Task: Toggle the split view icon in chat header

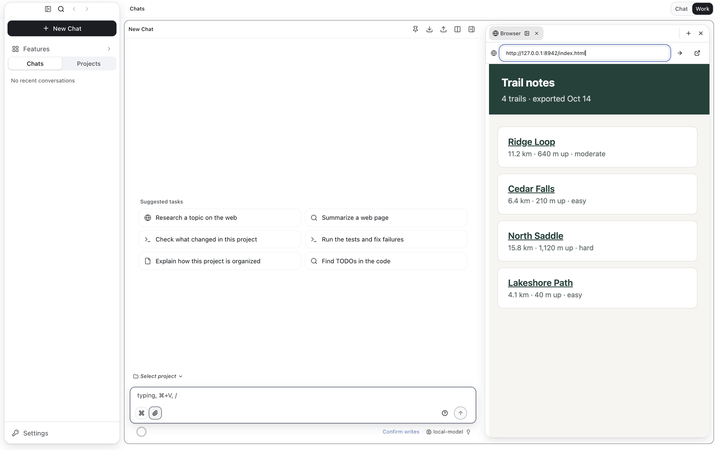Action: (457, 29)
